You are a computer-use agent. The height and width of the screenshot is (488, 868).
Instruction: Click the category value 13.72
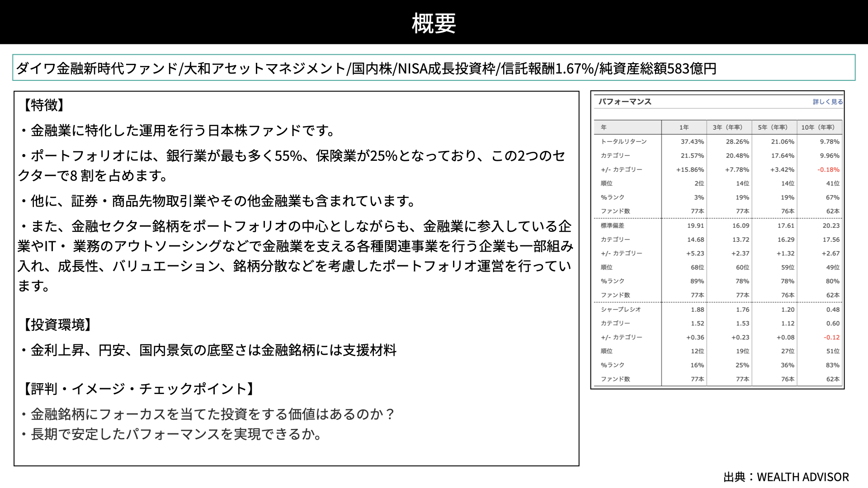(741, 239)
